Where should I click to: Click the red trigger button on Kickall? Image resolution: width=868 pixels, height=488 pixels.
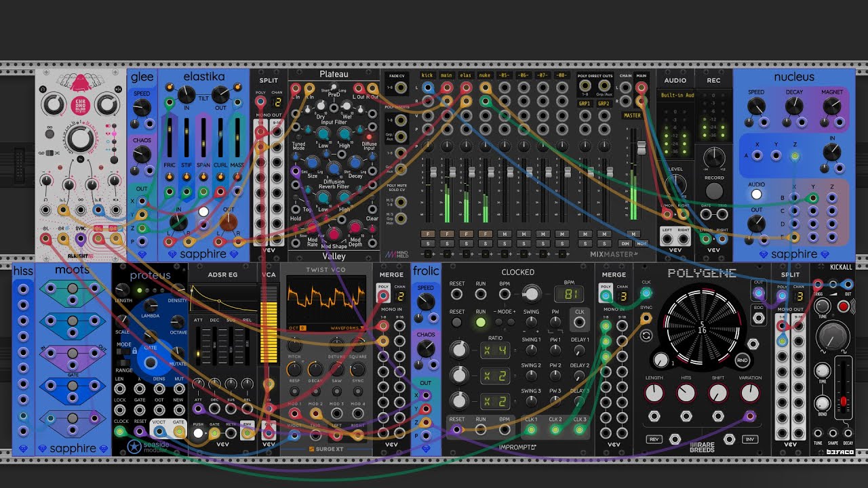coord(843,306)
